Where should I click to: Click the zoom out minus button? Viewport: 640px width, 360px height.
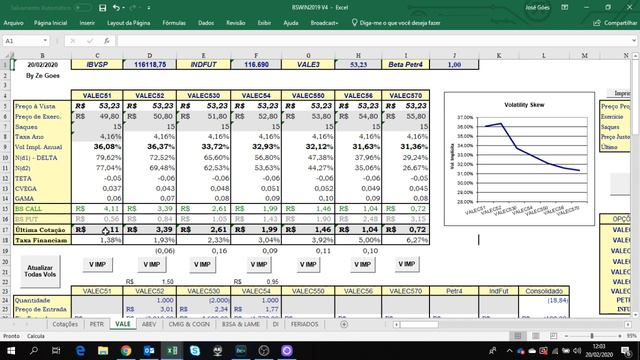566,336
